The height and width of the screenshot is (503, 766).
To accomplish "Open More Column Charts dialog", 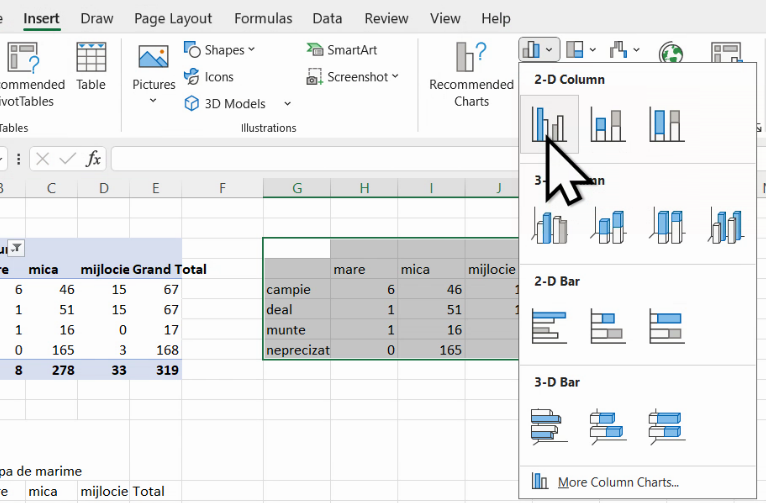I will 617,482.
